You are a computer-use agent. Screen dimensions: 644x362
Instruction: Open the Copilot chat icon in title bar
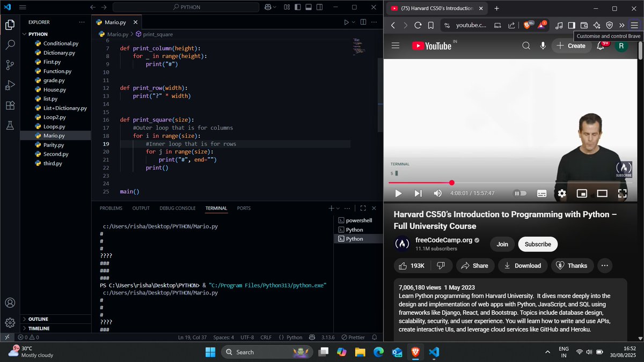point(267,8)
